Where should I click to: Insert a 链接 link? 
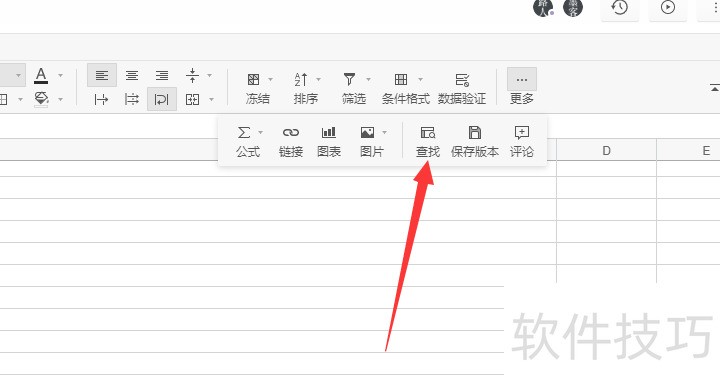291,141
